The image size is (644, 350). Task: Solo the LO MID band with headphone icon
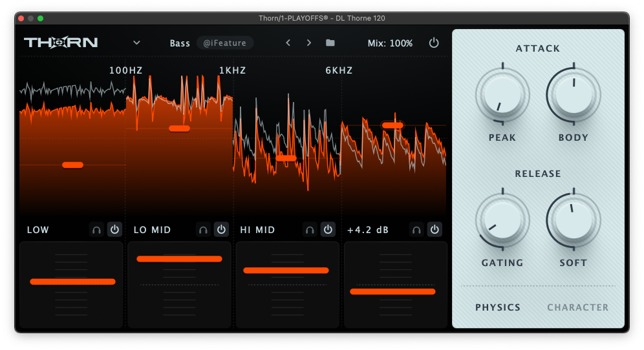tap(203, 230)
